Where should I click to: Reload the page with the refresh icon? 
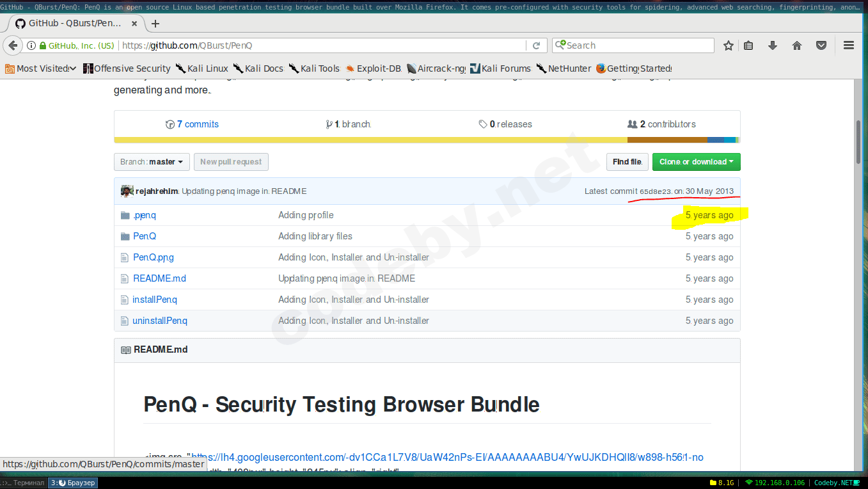coord(536,45)
